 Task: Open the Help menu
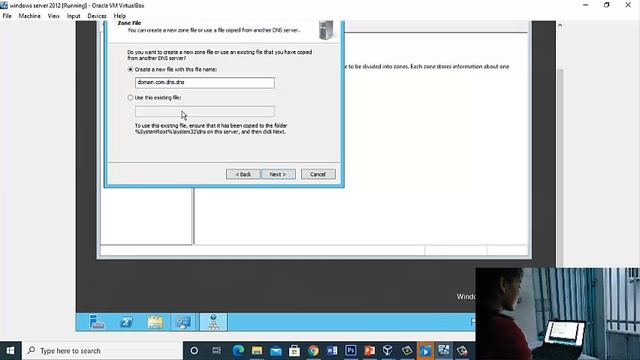pyautogui.click(x=120, y=16)
